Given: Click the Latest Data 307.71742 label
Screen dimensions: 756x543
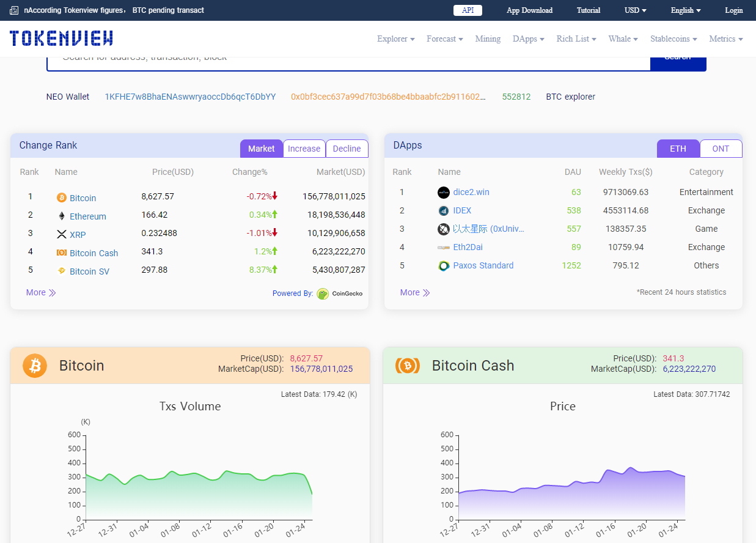Looking at the screenshot, I should [x=692, y=394].
